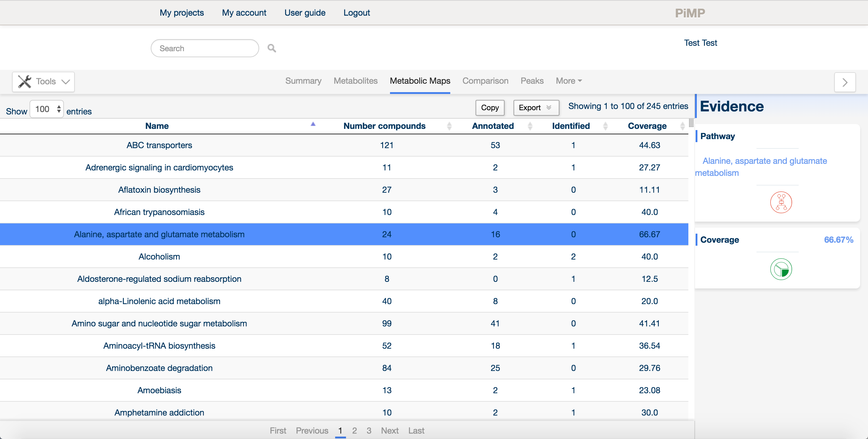Open the Show entries count selector

click(47, 109)
